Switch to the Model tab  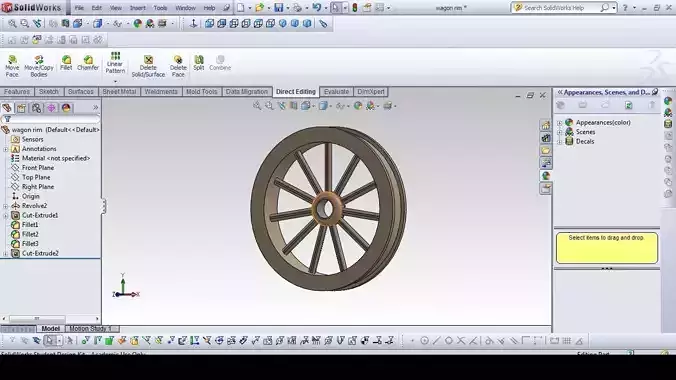(50, 329)
